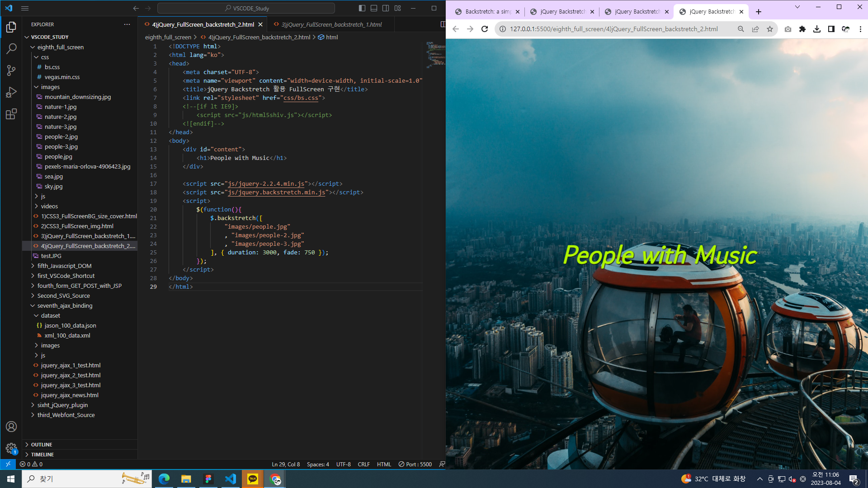Toggle Primary Side Bar layout button
This screenshot has width=868, height=488.
click(362, 8)
